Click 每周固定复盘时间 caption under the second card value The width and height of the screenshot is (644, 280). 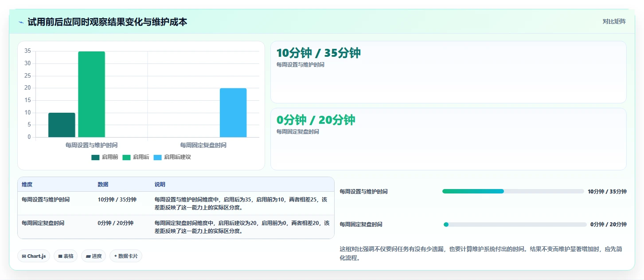click(x=297, y=132)
